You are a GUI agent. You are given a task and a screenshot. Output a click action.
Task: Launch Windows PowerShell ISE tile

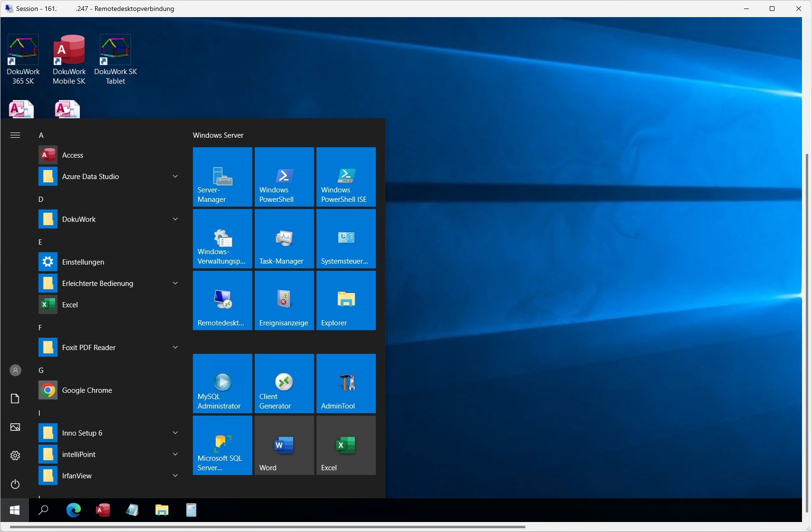346,177
